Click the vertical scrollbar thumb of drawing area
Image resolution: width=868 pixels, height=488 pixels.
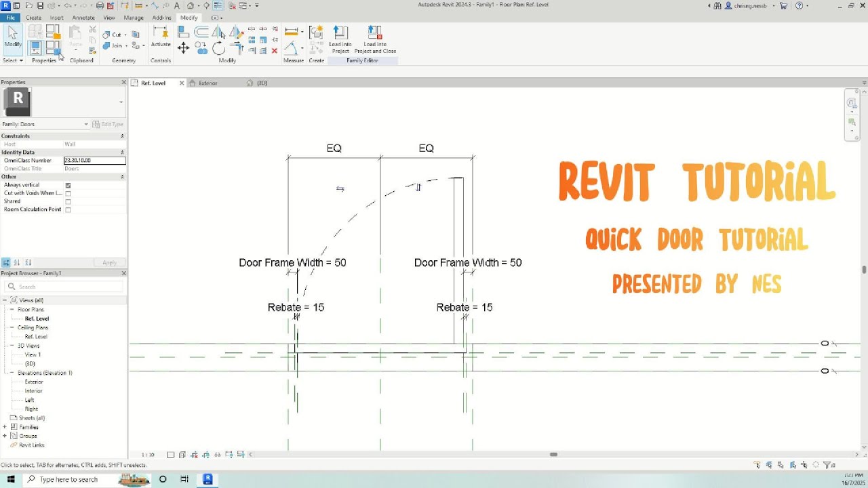[x=864, y=269]
